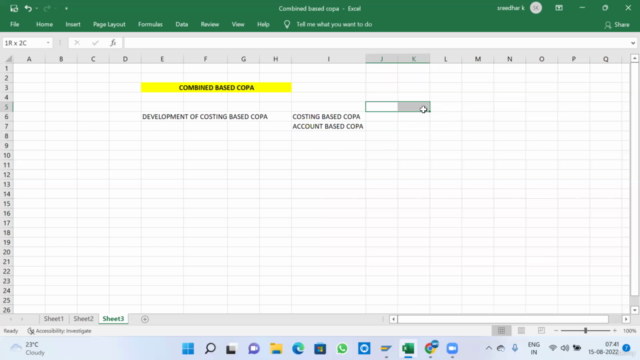Viewport: 640px width, 360px height.
Task: Open the Data tab
Action: [182, 24]
